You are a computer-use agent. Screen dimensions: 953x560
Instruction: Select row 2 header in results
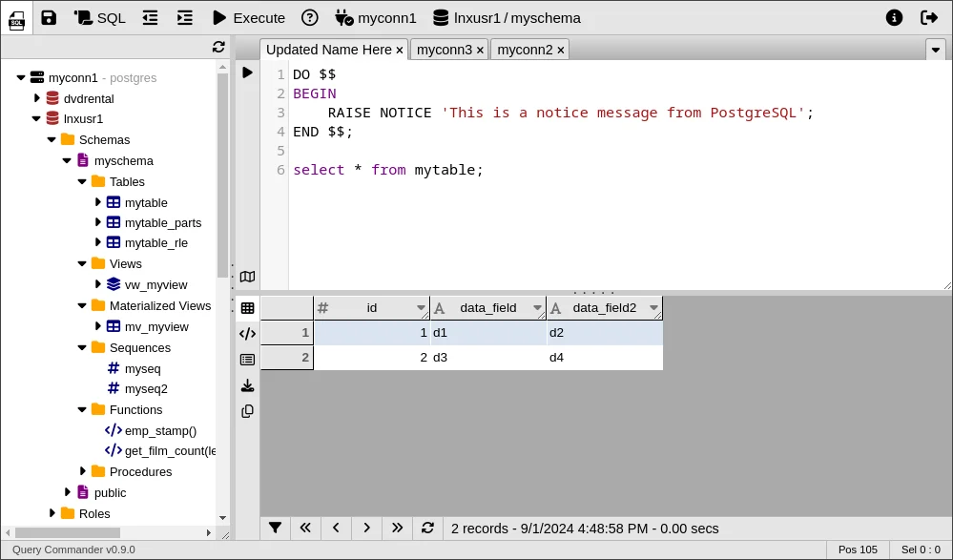[287, 358]
